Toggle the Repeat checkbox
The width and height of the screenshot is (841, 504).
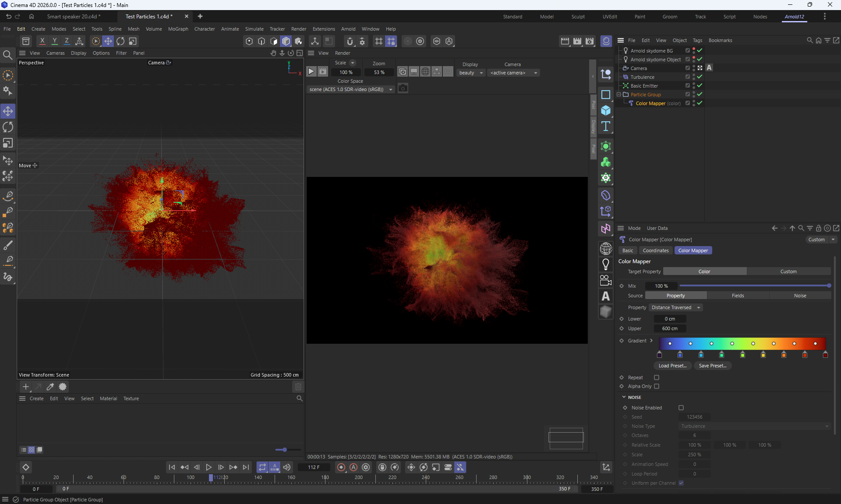coord(657,377)
